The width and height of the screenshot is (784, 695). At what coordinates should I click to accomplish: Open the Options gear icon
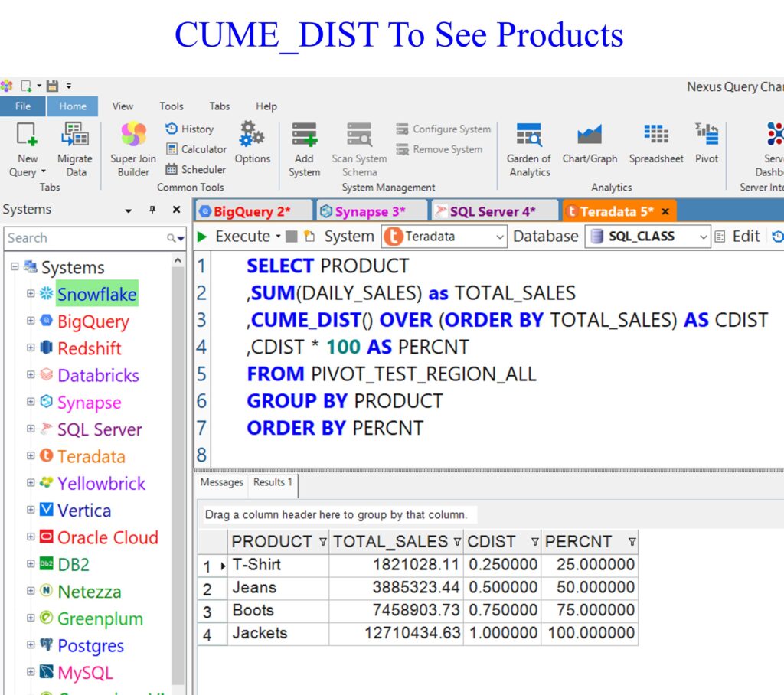point(252,135)
